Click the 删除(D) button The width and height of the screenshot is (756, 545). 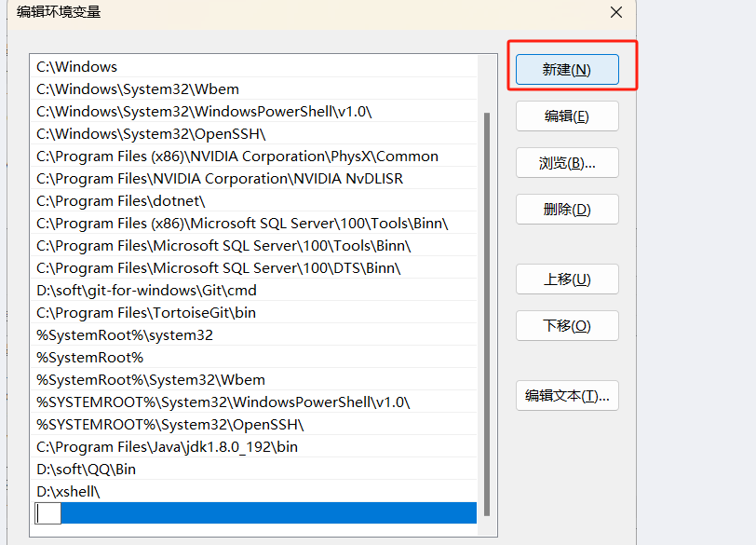tap(567, 210)
